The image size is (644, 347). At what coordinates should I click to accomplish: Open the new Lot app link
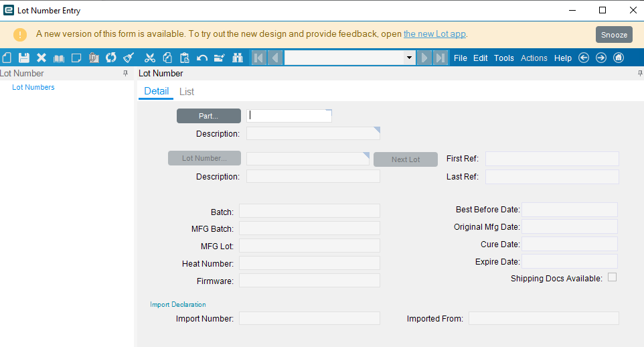point(434,33)
